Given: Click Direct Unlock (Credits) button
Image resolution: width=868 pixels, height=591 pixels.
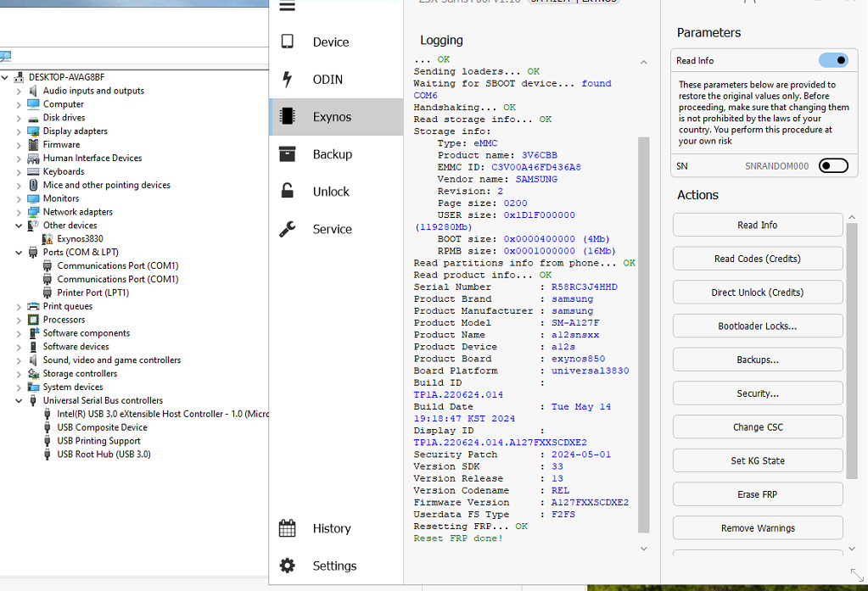Looking at the screenshot, I should click(x=758, y=293).
